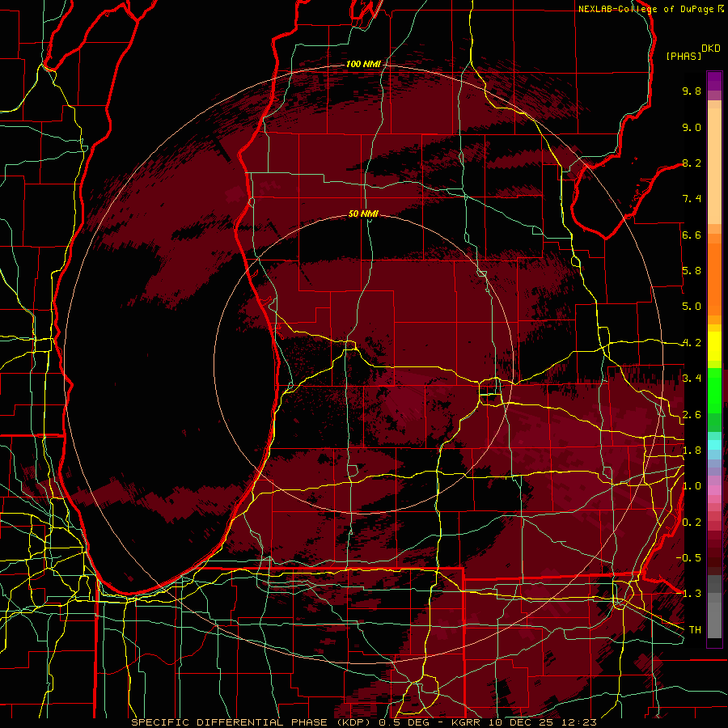Click the 8.2 scale value
The image size is (728, 728).
[692, 163]
